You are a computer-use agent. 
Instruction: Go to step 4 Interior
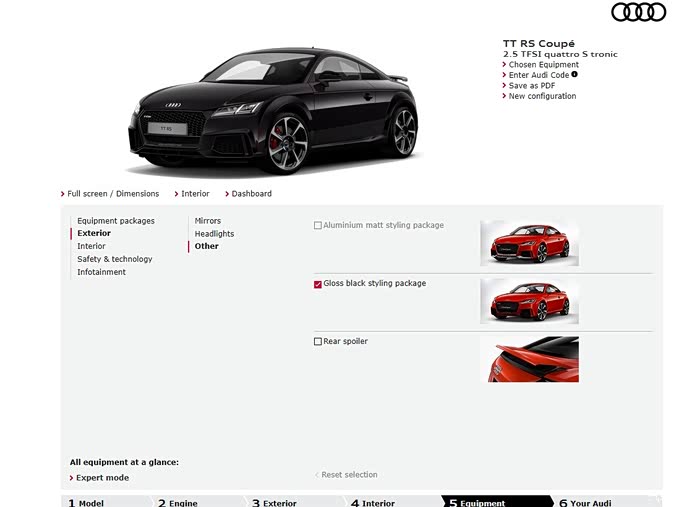(391, 502)
